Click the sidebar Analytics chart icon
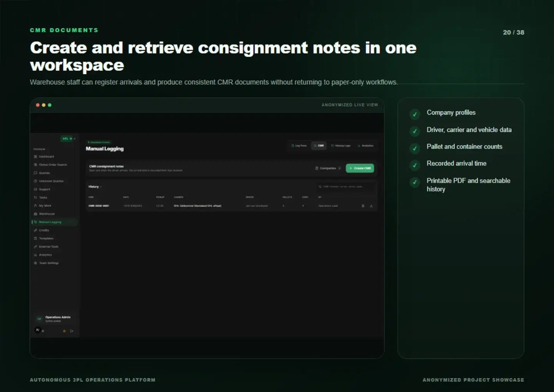This screenshot has width=554, height=392. click(35, 255)
